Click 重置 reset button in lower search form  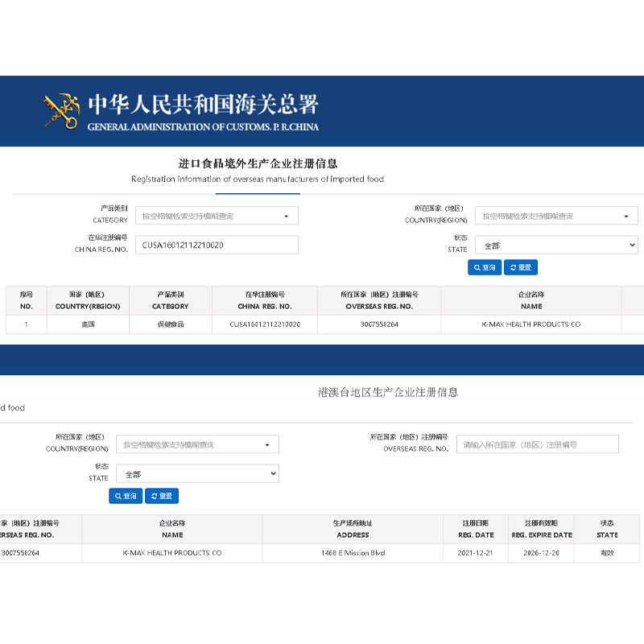coord(162,496)
